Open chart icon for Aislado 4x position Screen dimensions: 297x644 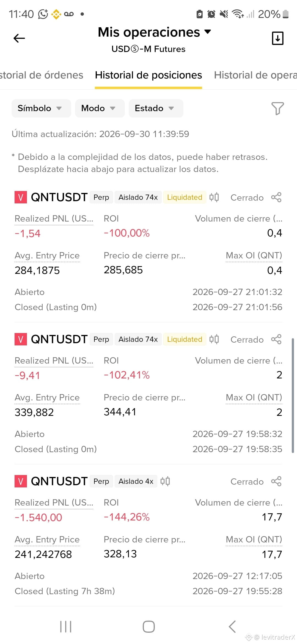pyautogui.click(x=165, y=481)
